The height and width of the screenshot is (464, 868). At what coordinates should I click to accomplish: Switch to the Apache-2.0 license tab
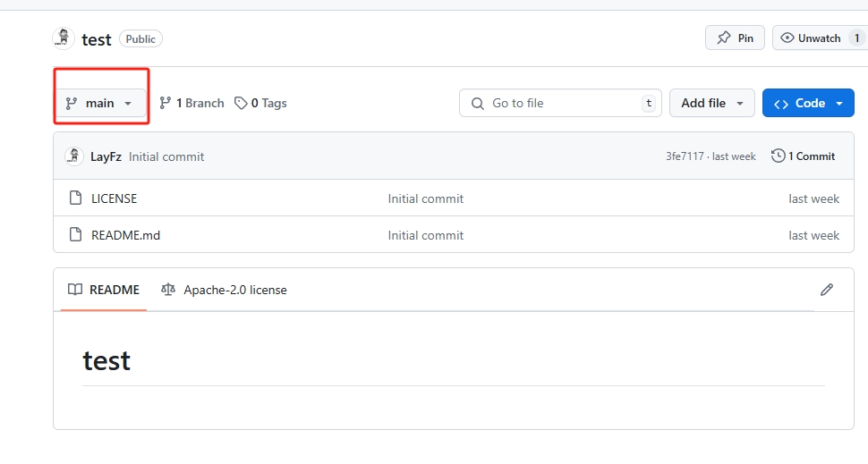[225, 290]
